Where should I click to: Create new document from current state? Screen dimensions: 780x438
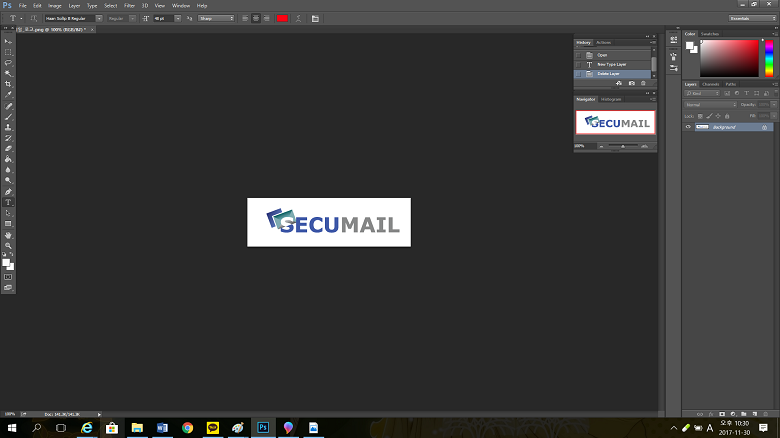pos(619,83)
